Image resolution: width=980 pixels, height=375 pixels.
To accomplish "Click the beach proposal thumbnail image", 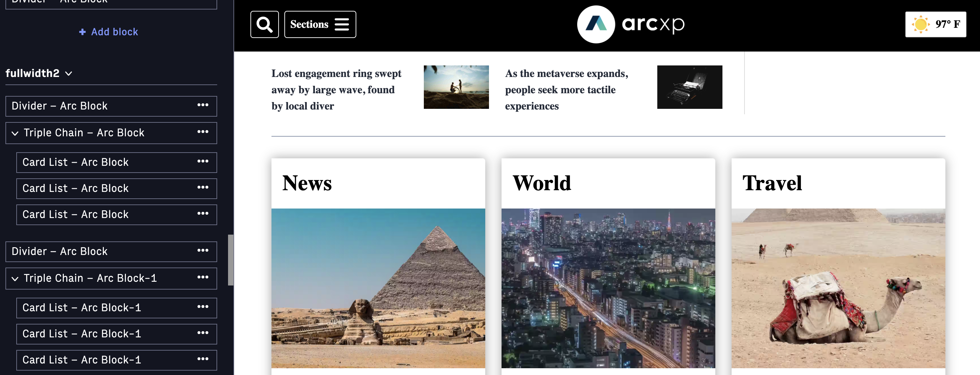I will [456, 87].
